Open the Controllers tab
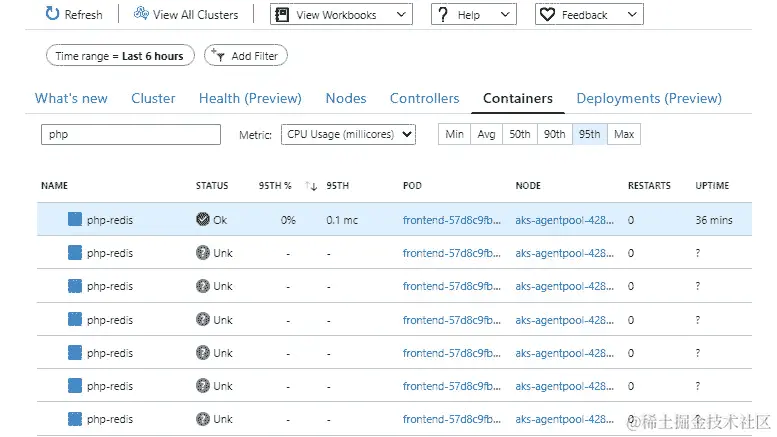This screenshot has width=777, height=437. [425, 98]
